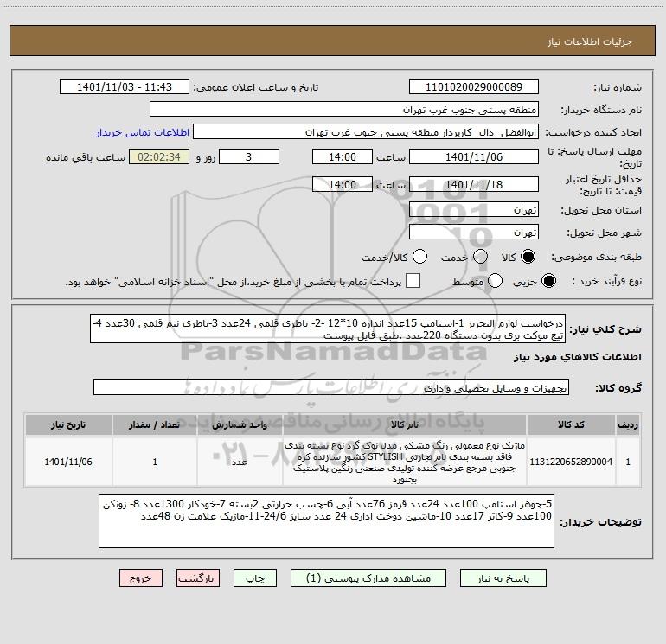The width and height of the screenshot is (666, 644).
Task: Select the خدمت radio button
Action: point(480,257)
